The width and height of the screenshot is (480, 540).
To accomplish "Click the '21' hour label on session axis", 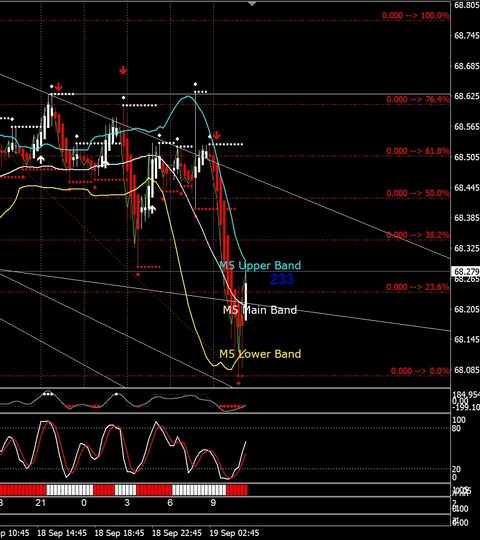I will pos(41,503).
